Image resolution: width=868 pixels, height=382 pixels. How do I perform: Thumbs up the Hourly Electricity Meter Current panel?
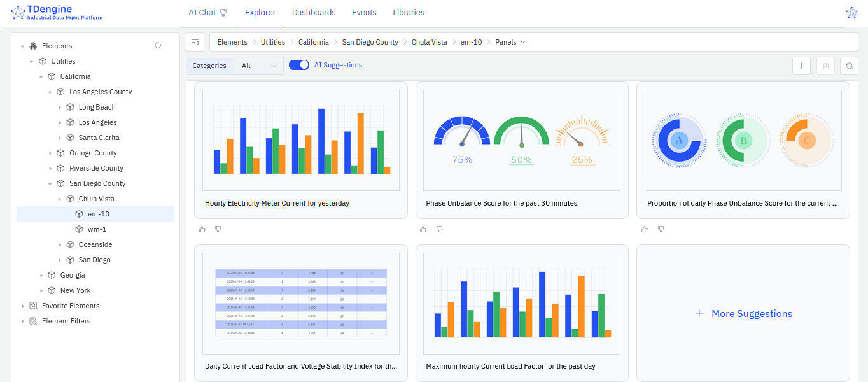(x=202, y=229)
